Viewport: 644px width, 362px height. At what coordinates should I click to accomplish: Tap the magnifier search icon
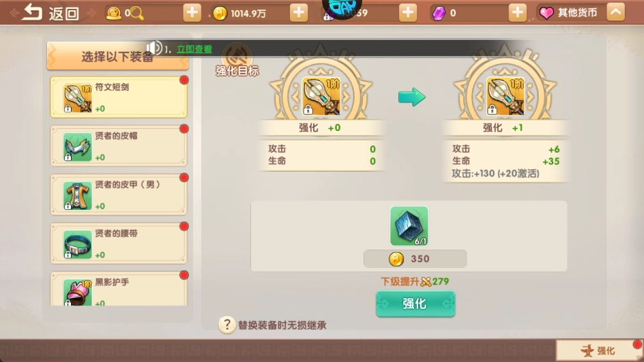pos(137,14)
